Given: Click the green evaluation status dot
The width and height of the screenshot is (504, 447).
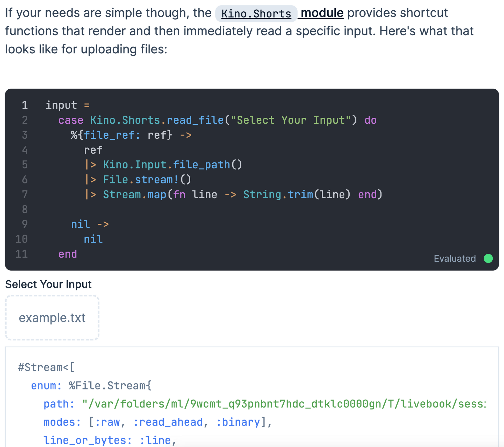Looking at the screenshot, I should [488, 258].
